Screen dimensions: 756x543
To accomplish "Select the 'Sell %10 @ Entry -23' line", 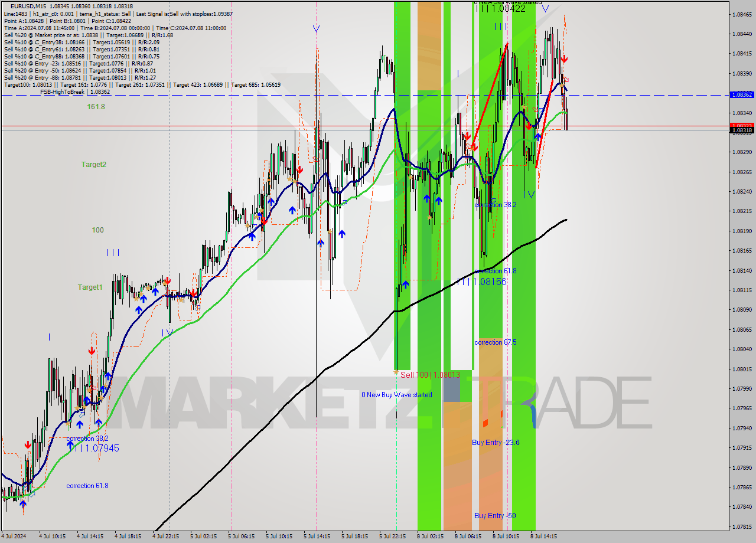I will (79, 63).
